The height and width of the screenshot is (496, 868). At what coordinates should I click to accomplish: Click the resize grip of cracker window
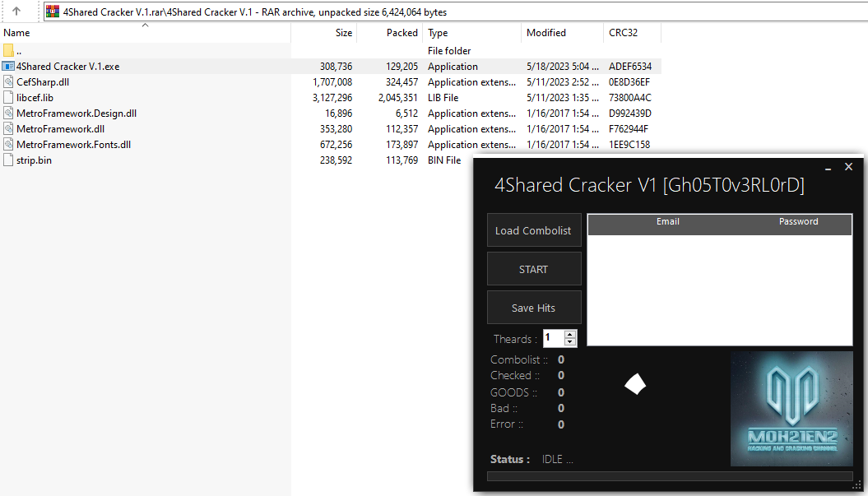coord(856,485)
